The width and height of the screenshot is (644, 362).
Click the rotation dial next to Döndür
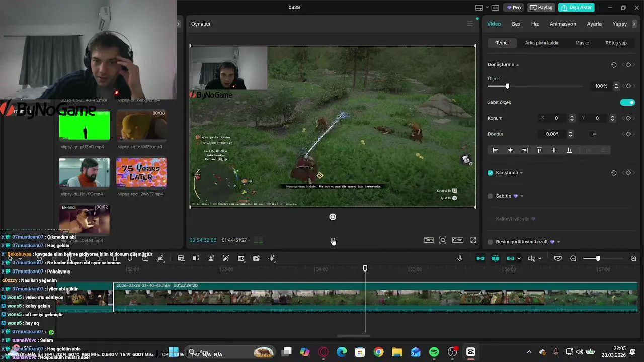[593, 134]
